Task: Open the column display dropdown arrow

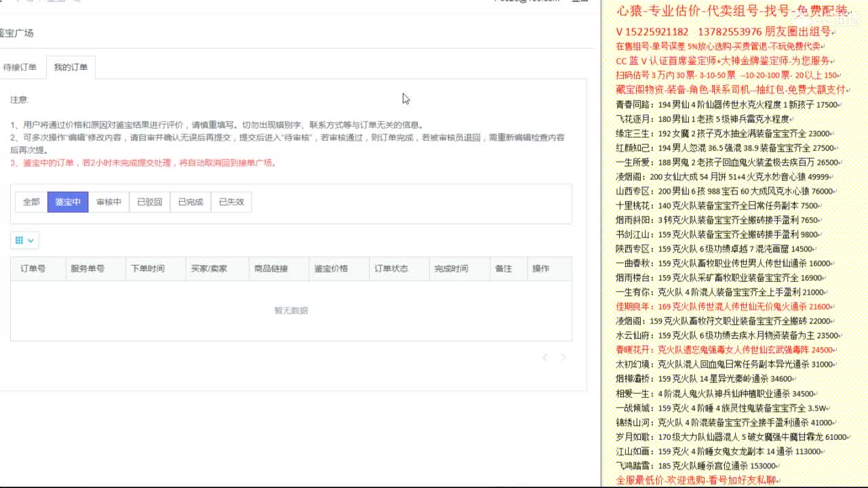Action: point(30,240)
